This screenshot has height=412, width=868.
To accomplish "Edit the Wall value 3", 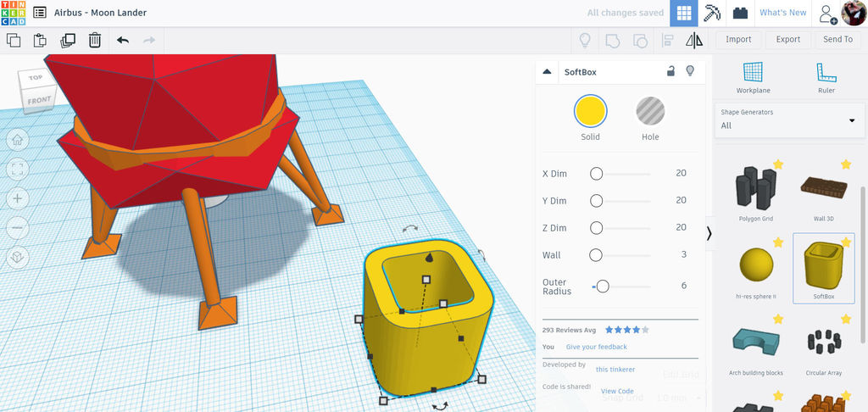I will point(684,254).
